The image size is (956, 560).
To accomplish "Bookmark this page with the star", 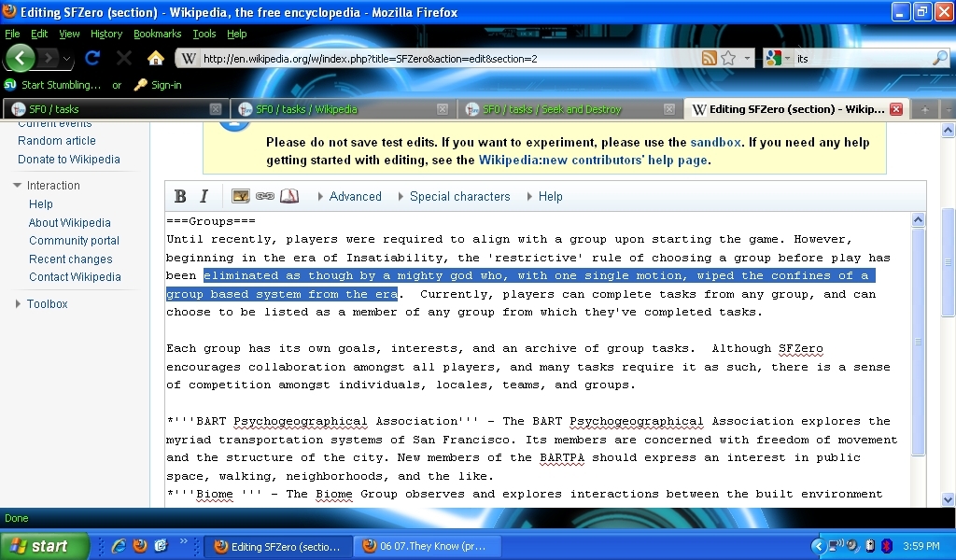I will click(x=728, y=59).
